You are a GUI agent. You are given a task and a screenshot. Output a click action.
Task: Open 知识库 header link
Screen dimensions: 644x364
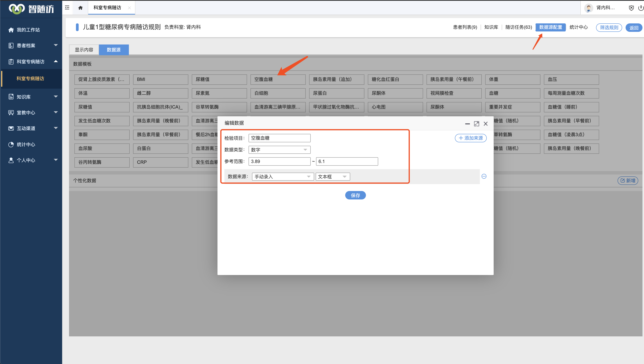491,27
